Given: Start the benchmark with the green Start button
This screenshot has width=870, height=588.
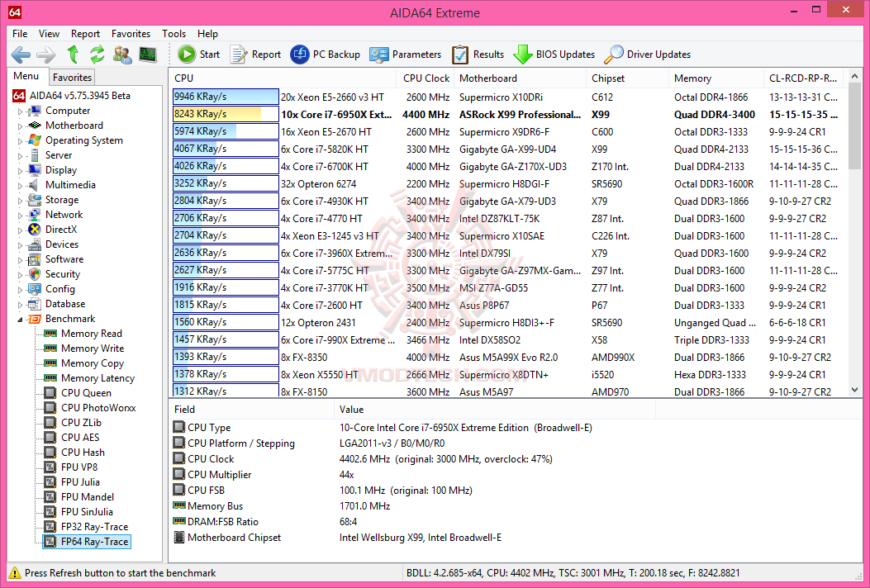Looking at the screenshot, I should point(198,55).
